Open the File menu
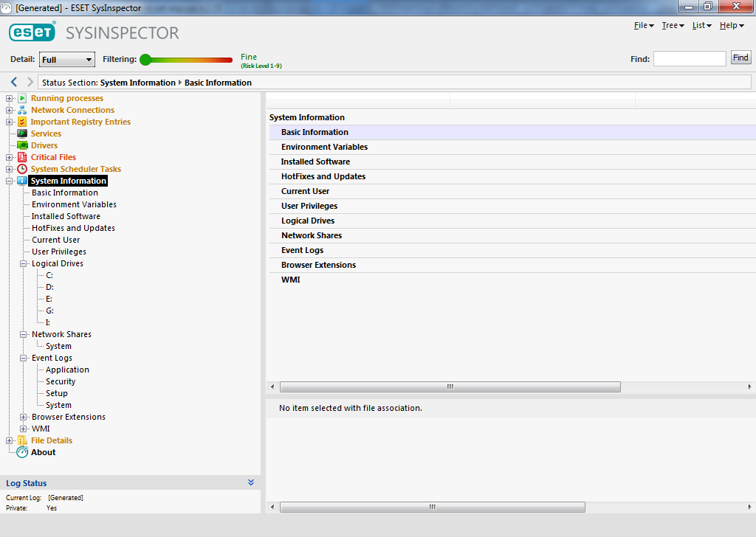 click(x=644, y=26)
